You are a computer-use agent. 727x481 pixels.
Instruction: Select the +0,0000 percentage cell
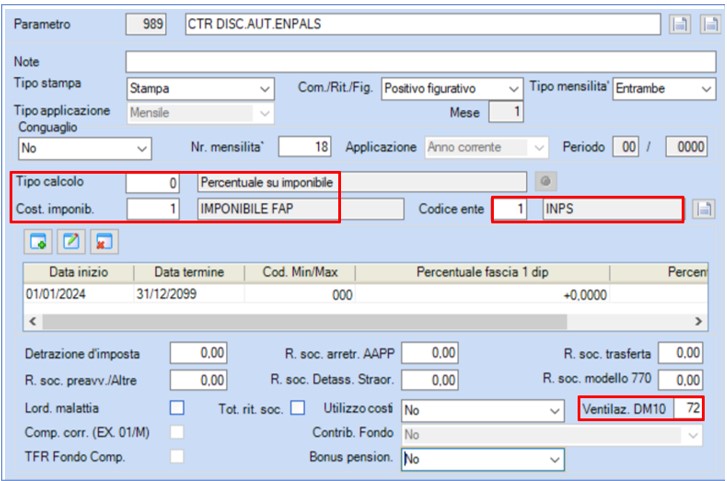pyautogui.click(x=482, y=294)
